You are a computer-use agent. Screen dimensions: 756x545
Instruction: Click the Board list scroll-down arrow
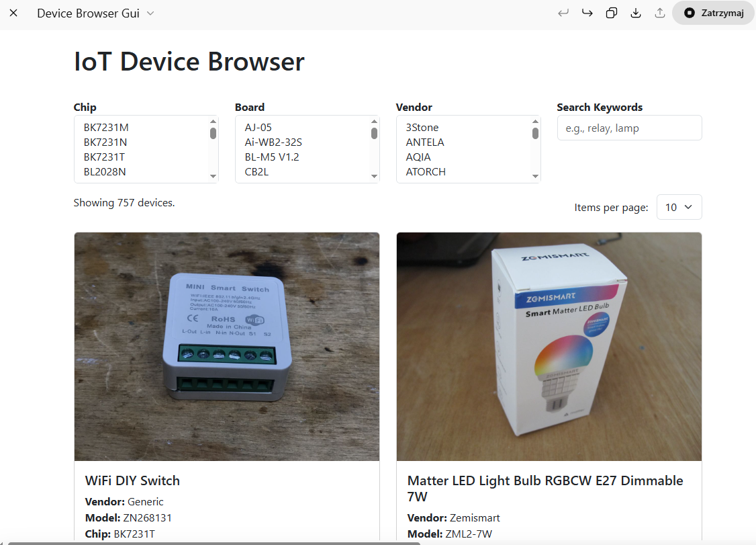pyautogui.click(x=374, y=176)
